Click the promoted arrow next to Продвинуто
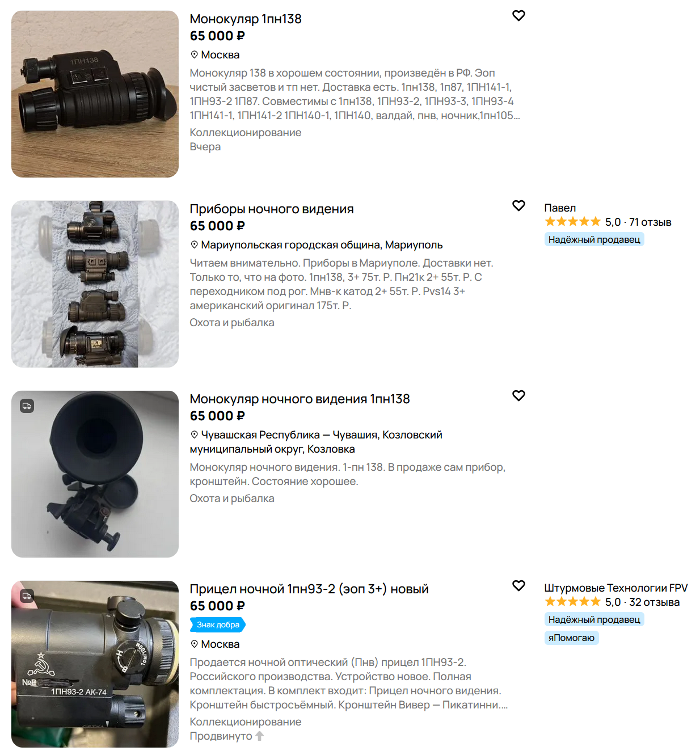This screenshot has height=751, width=700. 259,736
